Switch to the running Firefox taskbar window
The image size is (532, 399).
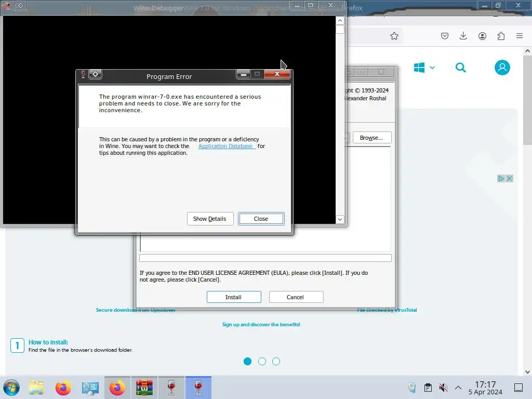point(117,388)
